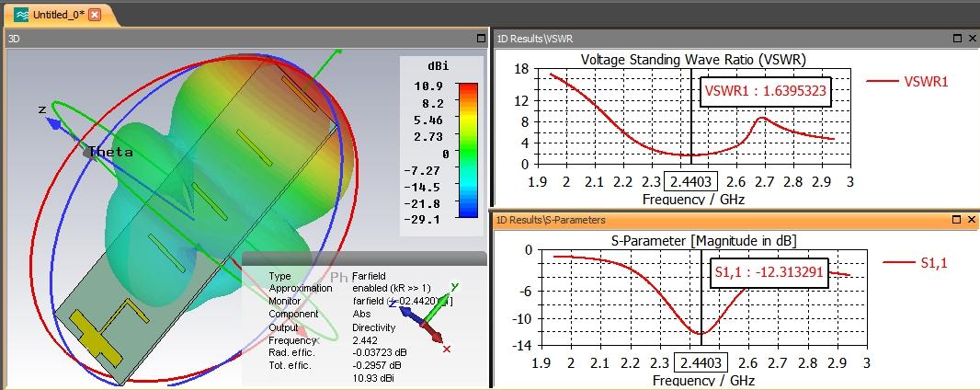This screenshot has width=980, height=390.
Task: Close the Untitled_0* tab
Action: tap(95, 15)
